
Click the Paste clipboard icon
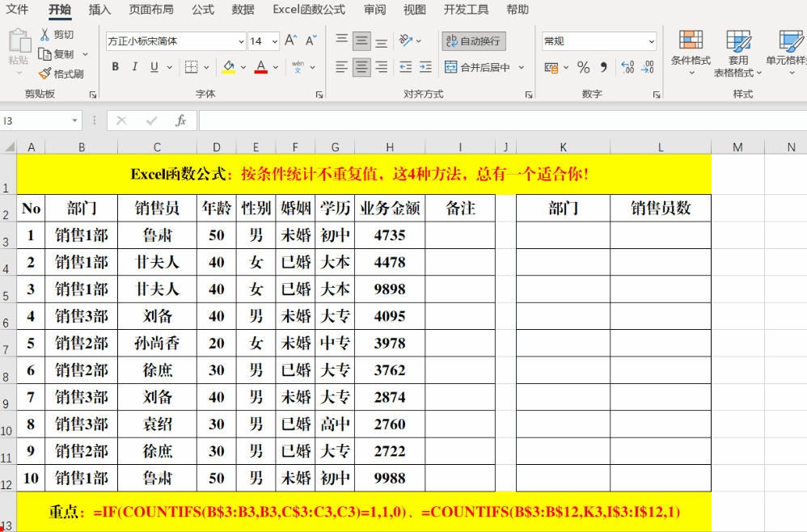point(19,42)
